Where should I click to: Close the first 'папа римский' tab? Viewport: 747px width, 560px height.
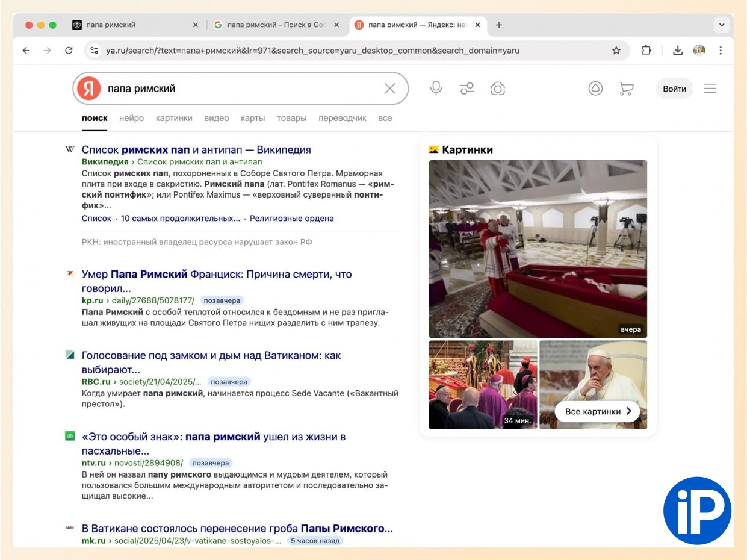click(195, 25)
